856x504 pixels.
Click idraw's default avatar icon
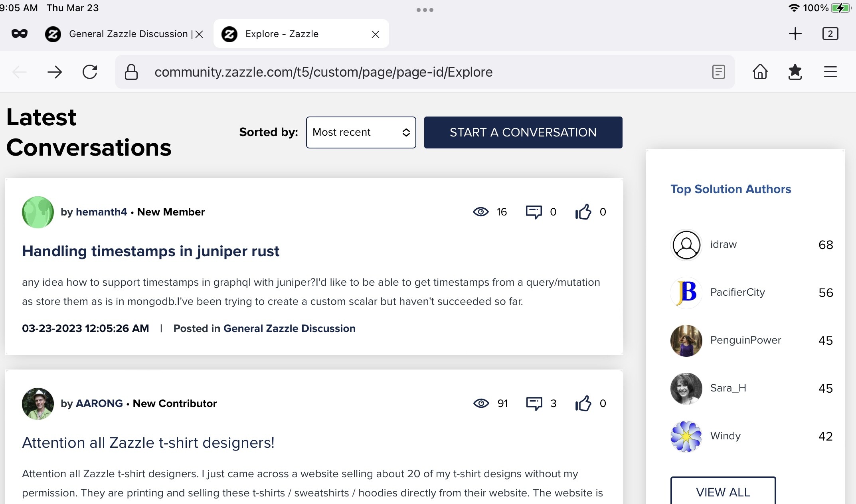(686, 245)
